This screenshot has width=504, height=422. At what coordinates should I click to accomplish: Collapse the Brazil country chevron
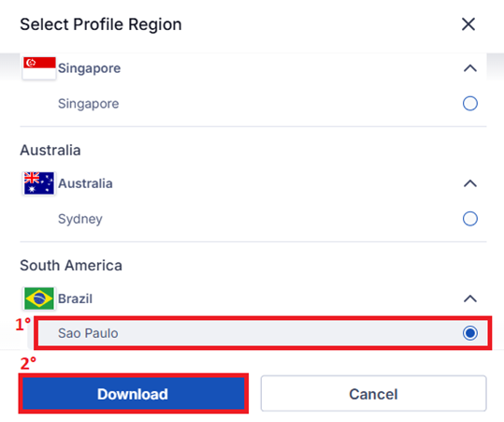pyautogui.click(x=470, y=298)
